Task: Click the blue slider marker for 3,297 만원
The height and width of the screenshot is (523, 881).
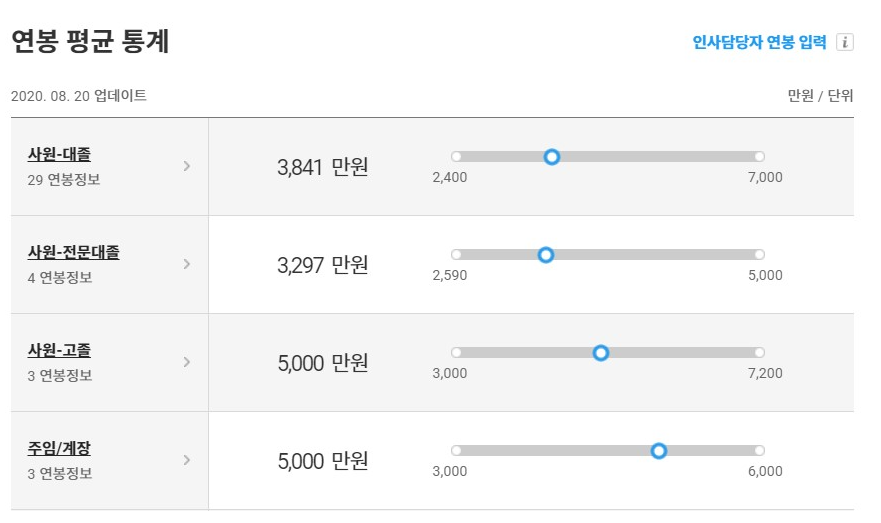Action: tap(546, 255)
